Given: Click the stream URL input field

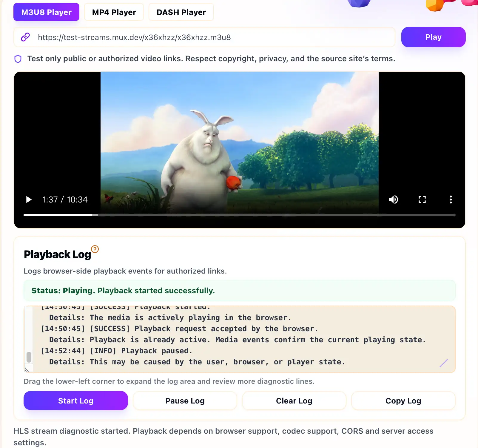Looking at the screenshot, I should [x=204, y=37].
